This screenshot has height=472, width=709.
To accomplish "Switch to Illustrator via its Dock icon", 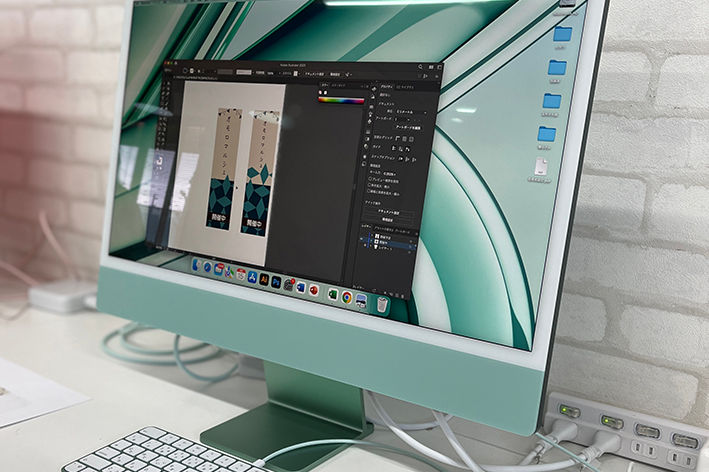I will tap(264, 279).
